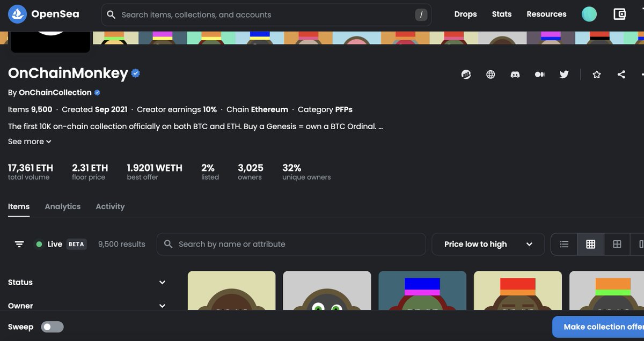The height and width of the screenshot is (341, 644).
Task: Open the Resources menu
Action: click(x=546, y=14)
